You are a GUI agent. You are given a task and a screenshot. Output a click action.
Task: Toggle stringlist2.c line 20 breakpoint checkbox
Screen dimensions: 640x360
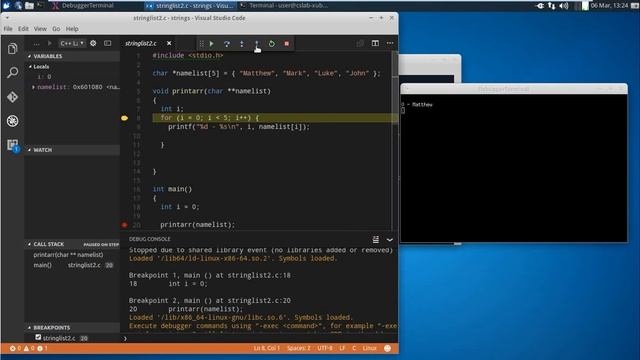tap(38, 338)
